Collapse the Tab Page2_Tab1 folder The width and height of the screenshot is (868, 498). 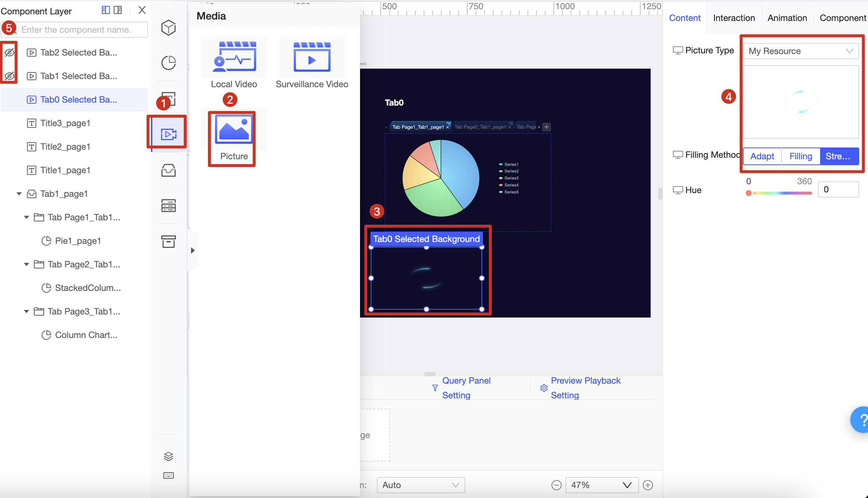tap(26, 264)
